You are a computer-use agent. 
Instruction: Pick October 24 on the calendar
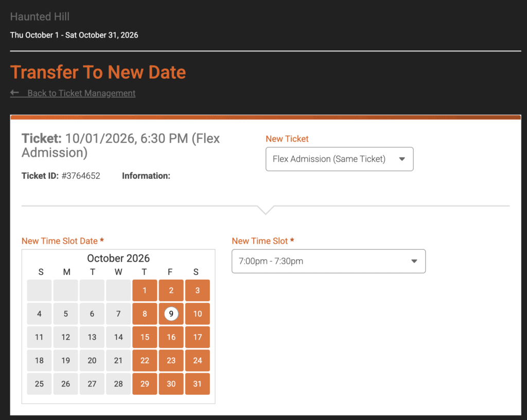click(x=198, y=360)
